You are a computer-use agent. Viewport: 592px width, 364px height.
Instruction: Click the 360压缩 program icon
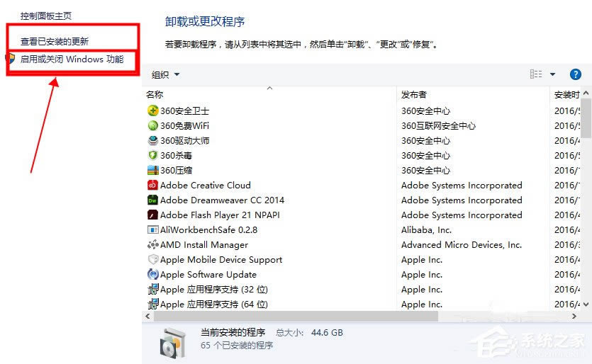[152, 170]
